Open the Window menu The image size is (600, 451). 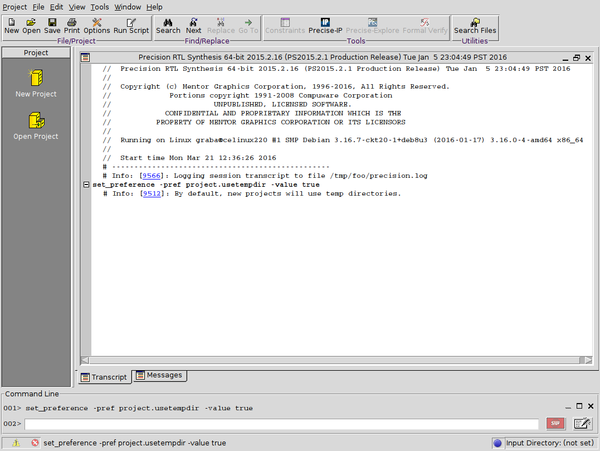click(127, 6)
